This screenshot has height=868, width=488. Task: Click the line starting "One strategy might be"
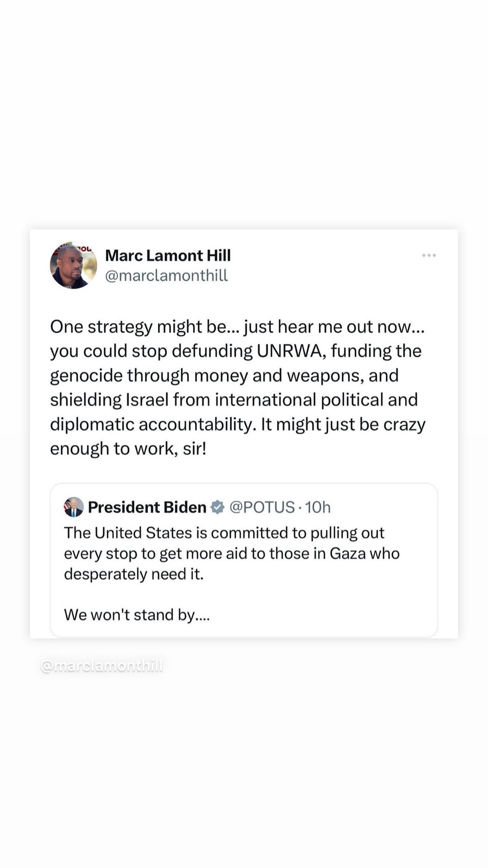(237, 327)
